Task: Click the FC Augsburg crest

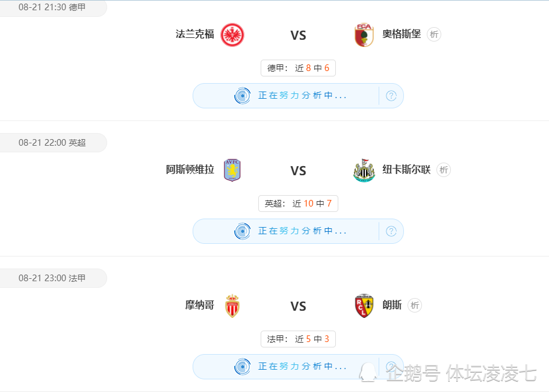Action: point(364,35)
